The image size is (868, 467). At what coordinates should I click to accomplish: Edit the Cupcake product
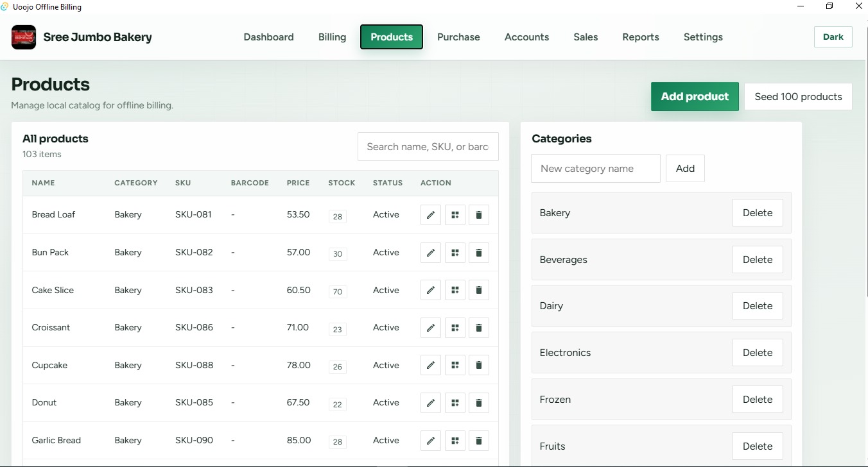tap(431, 366)
